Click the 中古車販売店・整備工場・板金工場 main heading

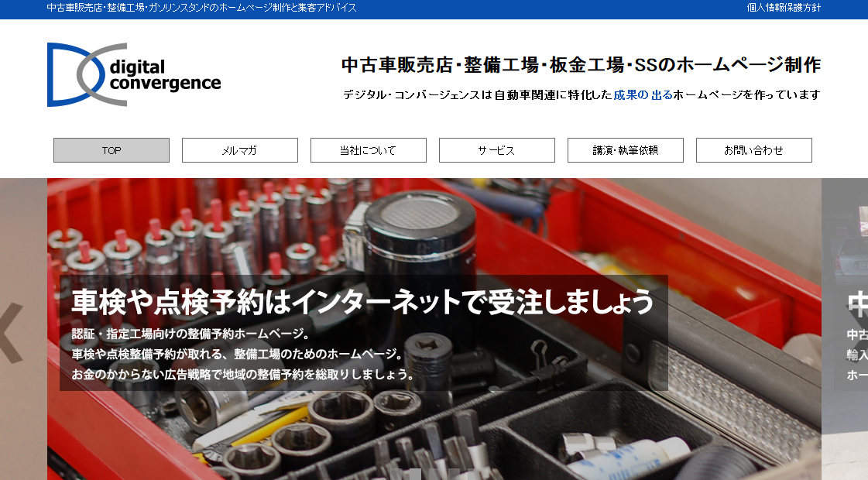(x=581, y=65)
